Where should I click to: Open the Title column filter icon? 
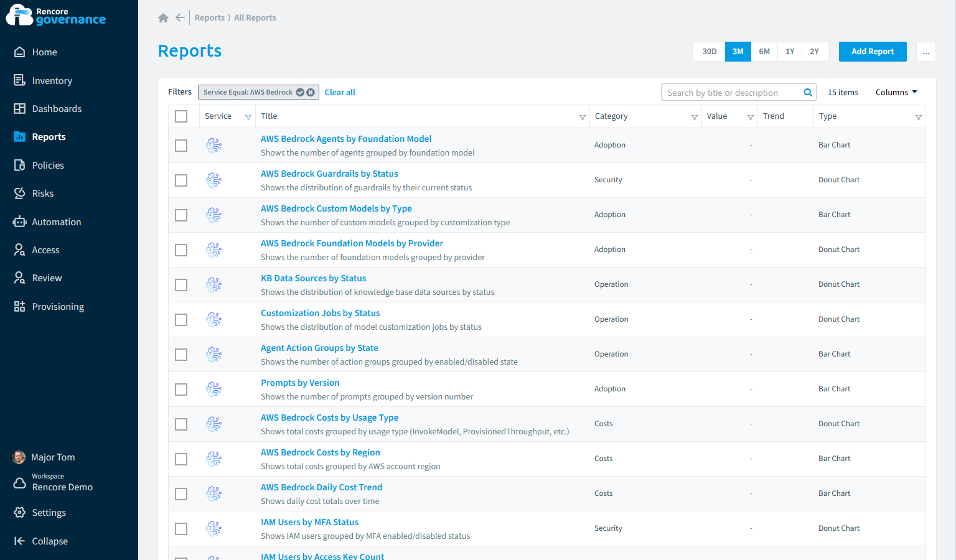pos(583,118)
